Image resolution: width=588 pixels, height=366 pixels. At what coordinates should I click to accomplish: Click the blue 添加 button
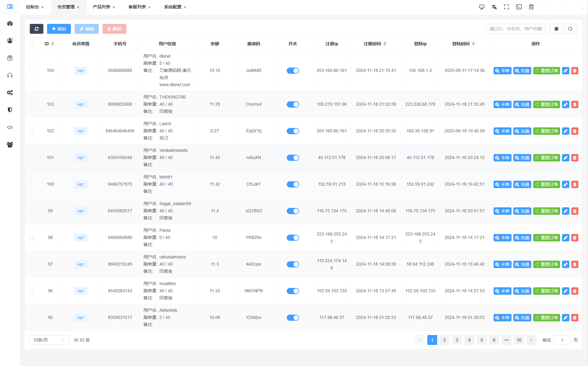[x=59, y=29]
